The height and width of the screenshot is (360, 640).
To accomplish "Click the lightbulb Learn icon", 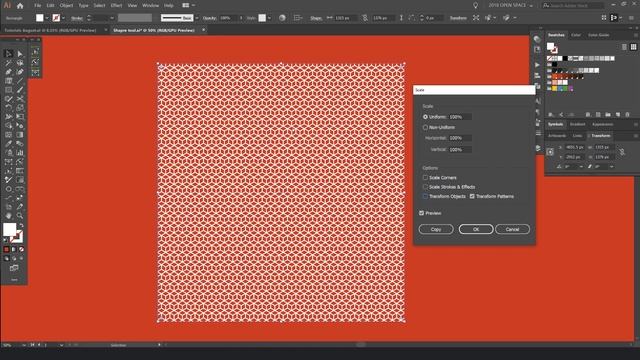I will point(476,5).
